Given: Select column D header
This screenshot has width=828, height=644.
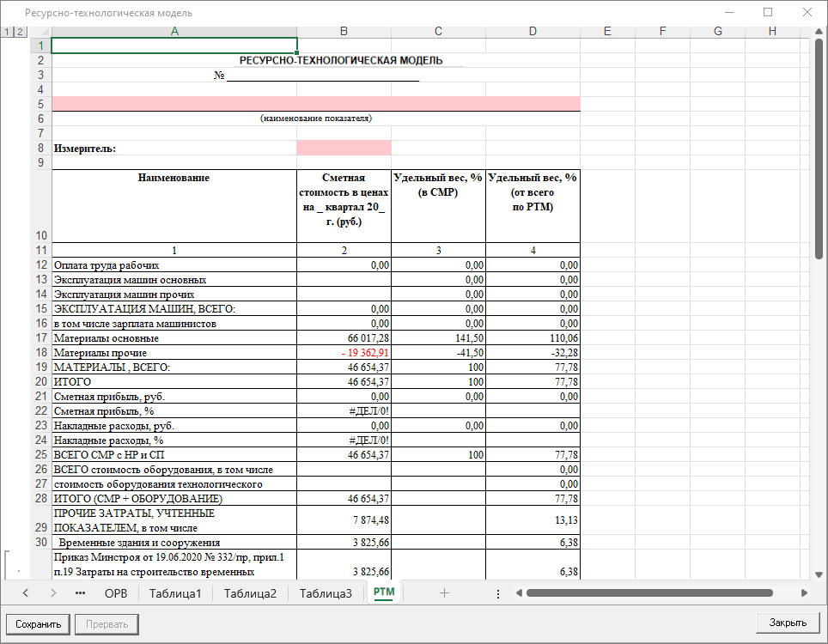Looking at the screenshot, I should [533, 32].
